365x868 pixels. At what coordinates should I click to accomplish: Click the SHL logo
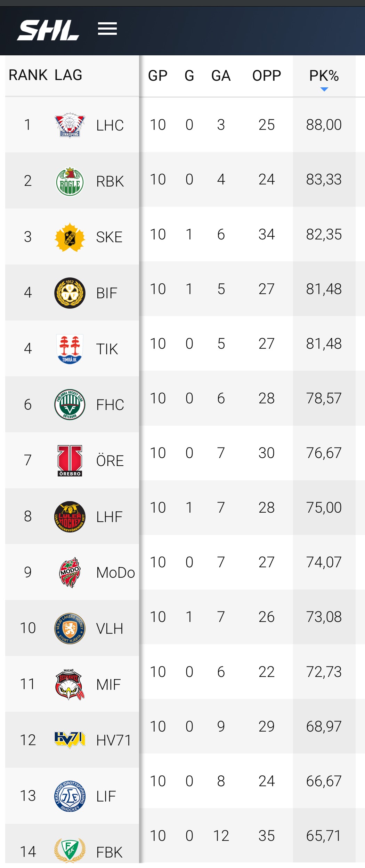coord(48,30)
